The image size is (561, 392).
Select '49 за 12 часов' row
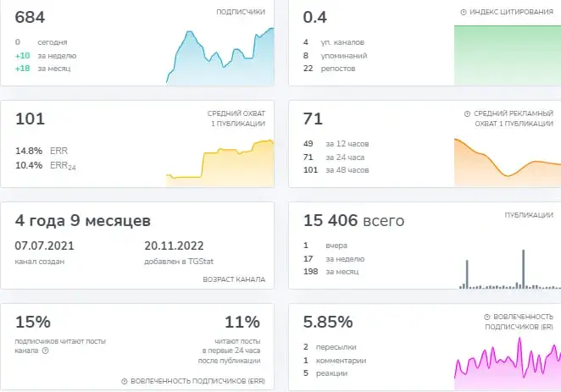[x=336, y=144]
